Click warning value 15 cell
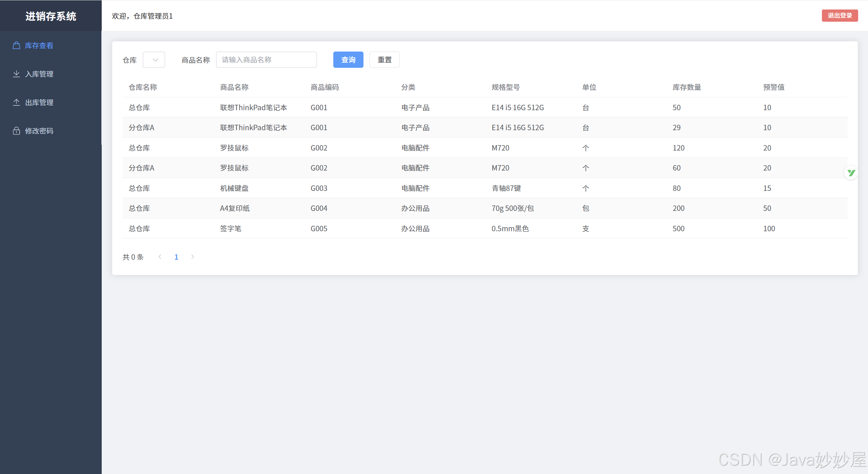Viewport: 868px width, 474px height. 767,188
